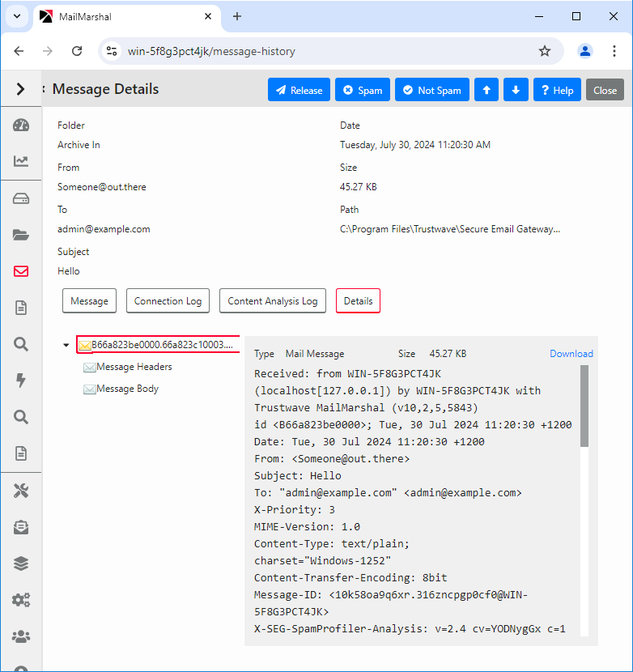Click the gears settings icon in sidebar

click(x=21, y=600)
